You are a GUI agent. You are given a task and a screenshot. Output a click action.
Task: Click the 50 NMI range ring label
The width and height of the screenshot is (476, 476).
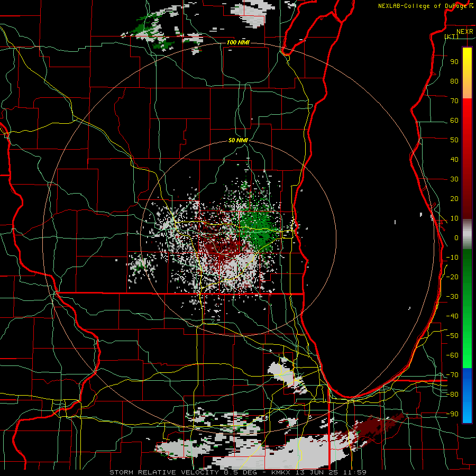pyautogui.click(x=238, y=140)
